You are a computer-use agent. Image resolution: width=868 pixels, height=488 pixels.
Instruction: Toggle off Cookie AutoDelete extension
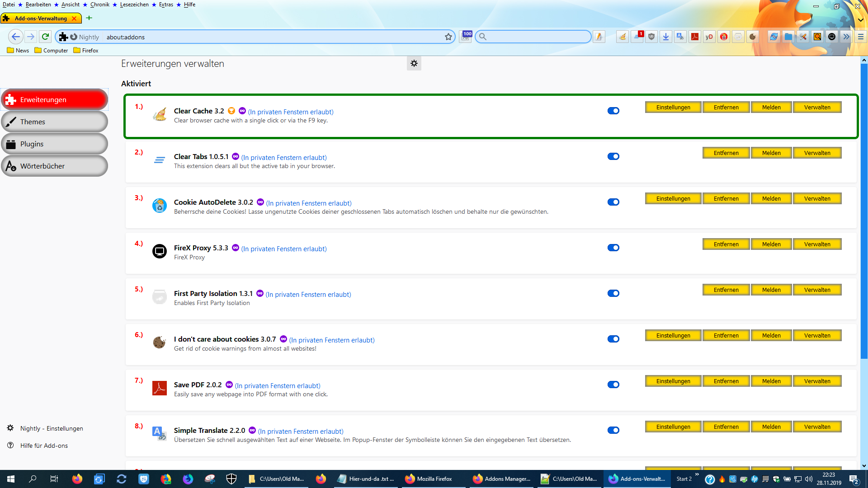tap(613, 202)
